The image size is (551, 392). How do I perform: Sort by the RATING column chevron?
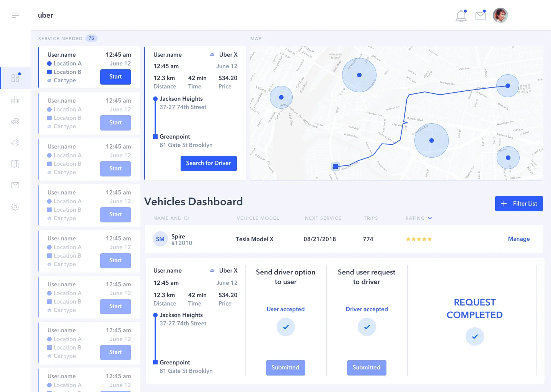[x=430, y=218]
